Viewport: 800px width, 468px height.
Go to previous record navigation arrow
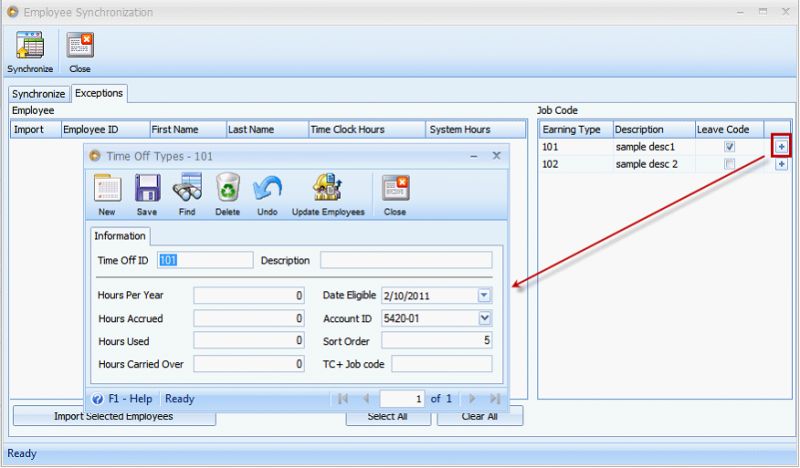pos(366,399)
